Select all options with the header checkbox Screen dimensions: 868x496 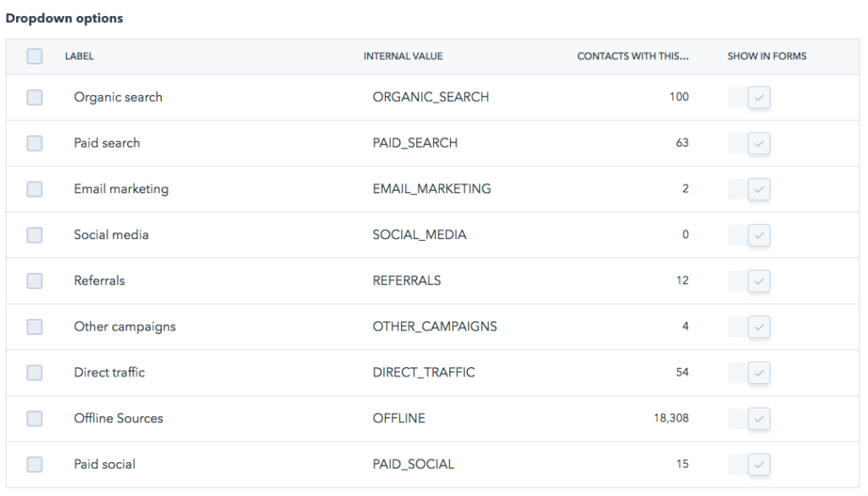(x=34, y=56)
